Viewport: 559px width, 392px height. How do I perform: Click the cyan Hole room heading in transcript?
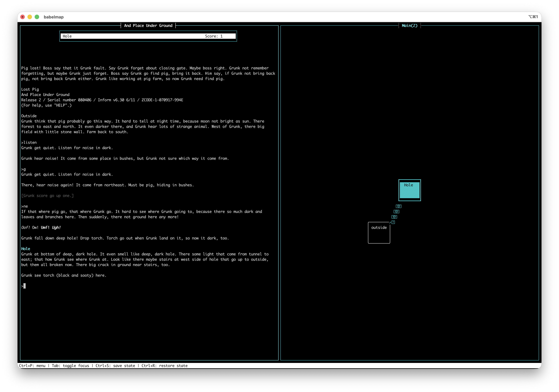coord(26,249)
